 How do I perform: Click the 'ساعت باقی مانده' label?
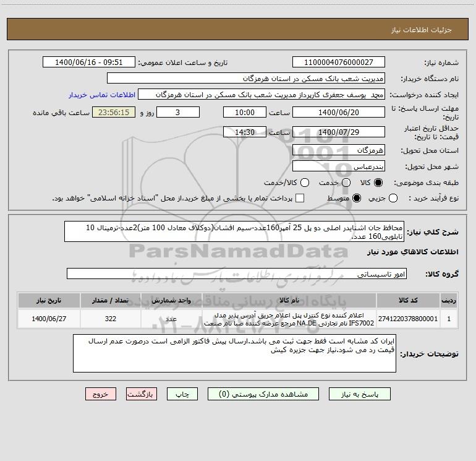point(61,113)
